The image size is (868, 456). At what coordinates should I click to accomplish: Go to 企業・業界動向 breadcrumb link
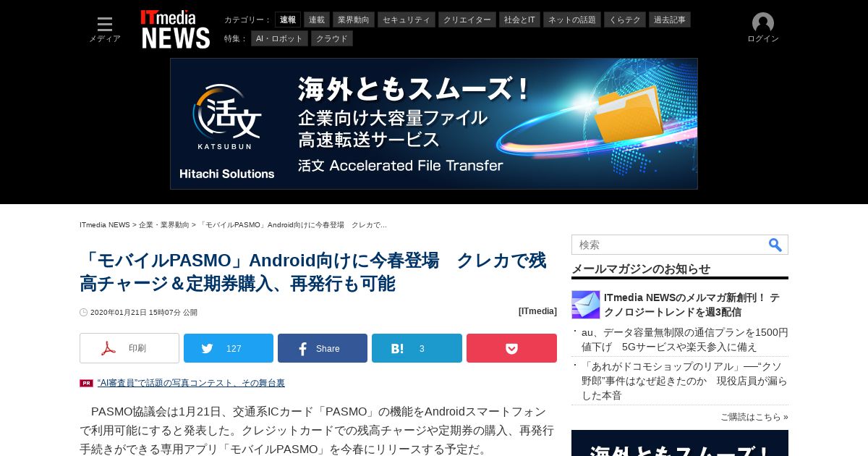pos(164,225)
